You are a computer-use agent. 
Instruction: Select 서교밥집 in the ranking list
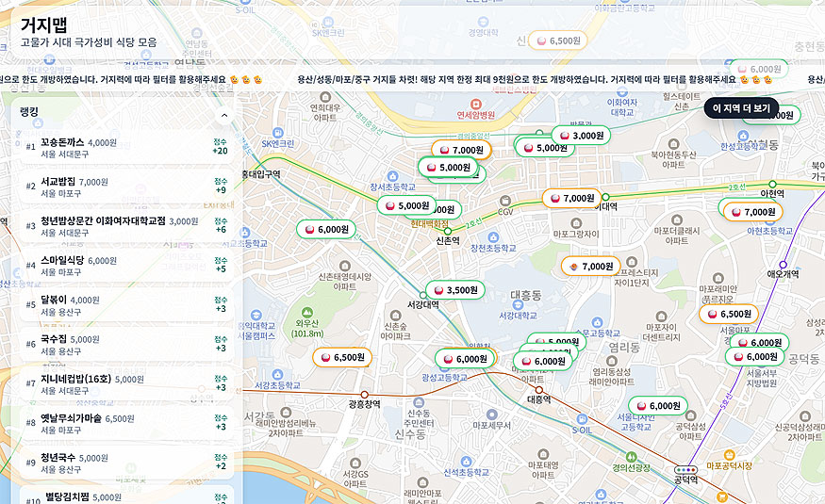coord(123,187)
